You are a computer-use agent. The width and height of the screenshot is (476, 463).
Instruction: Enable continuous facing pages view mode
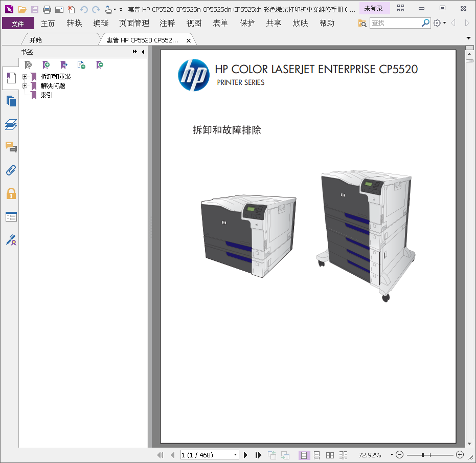pyautogui.click(x=344, y=455)
